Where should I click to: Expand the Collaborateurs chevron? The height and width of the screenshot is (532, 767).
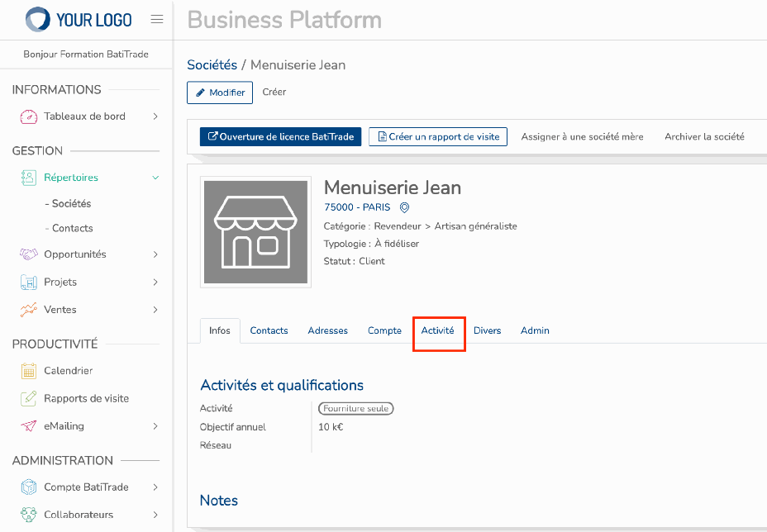(155, 515)
